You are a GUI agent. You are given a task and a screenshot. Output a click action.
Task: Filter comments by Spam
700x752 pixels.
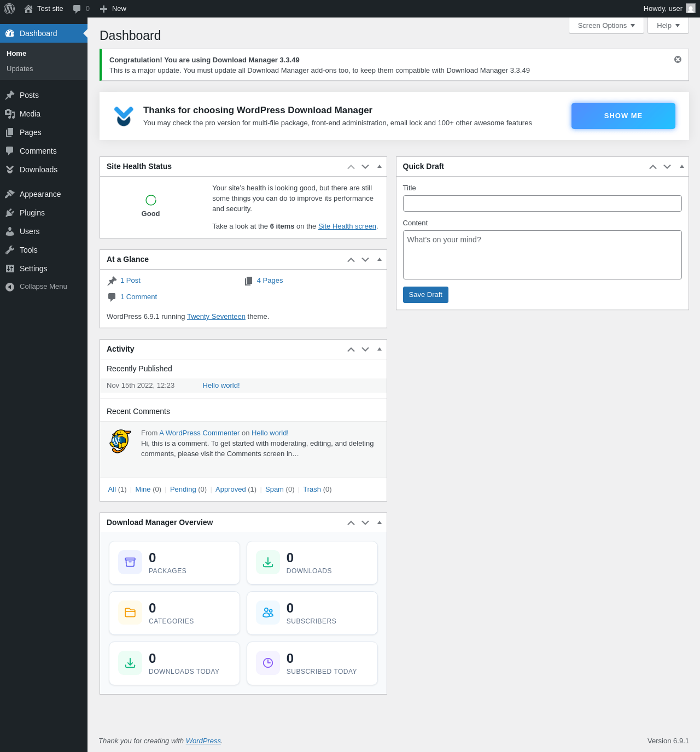(x=275, y=489)
